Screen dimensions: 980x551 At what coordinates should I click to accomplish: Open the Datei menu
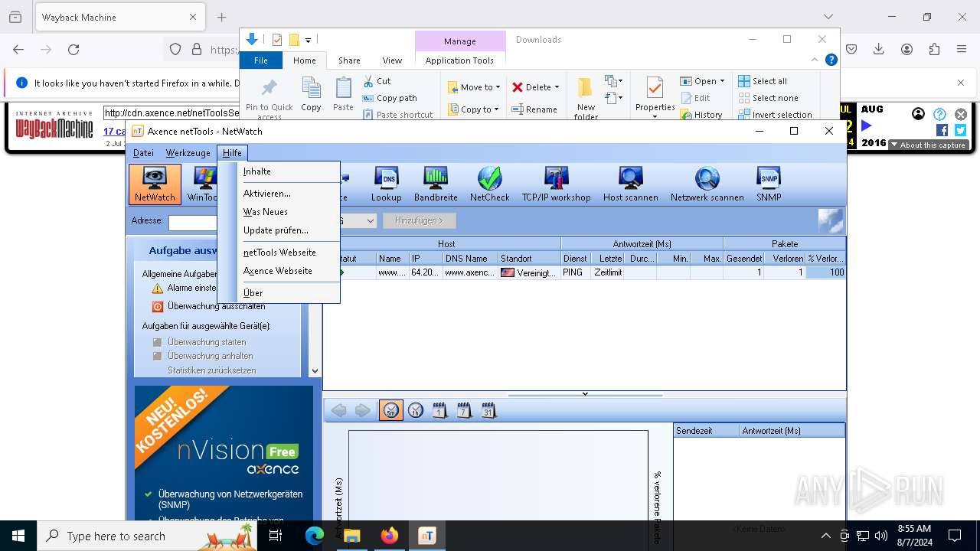pyautogui.click(x=143, y=153)
